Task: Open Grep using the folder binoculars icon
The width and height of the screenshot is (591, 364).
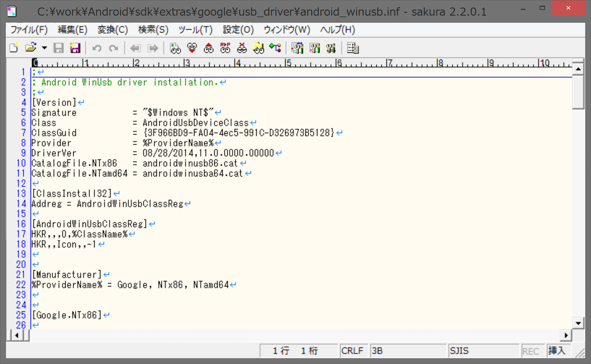Action: [259, 48]
